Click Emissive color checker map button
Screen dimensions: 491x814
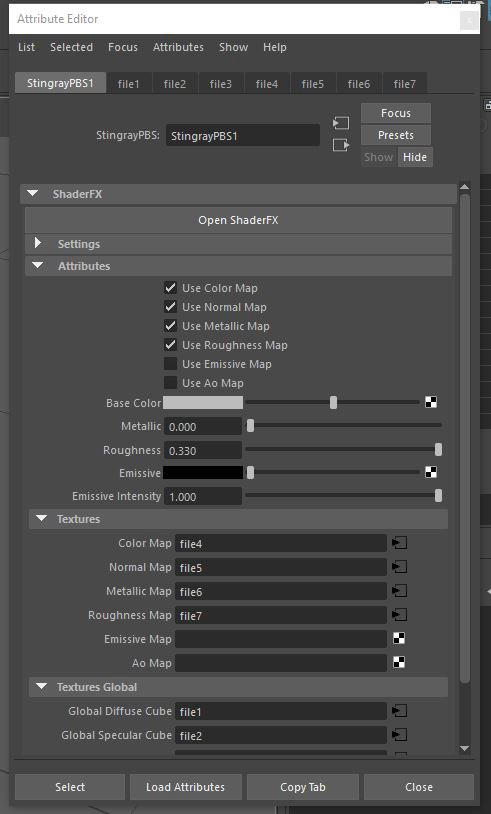[431, 471]
